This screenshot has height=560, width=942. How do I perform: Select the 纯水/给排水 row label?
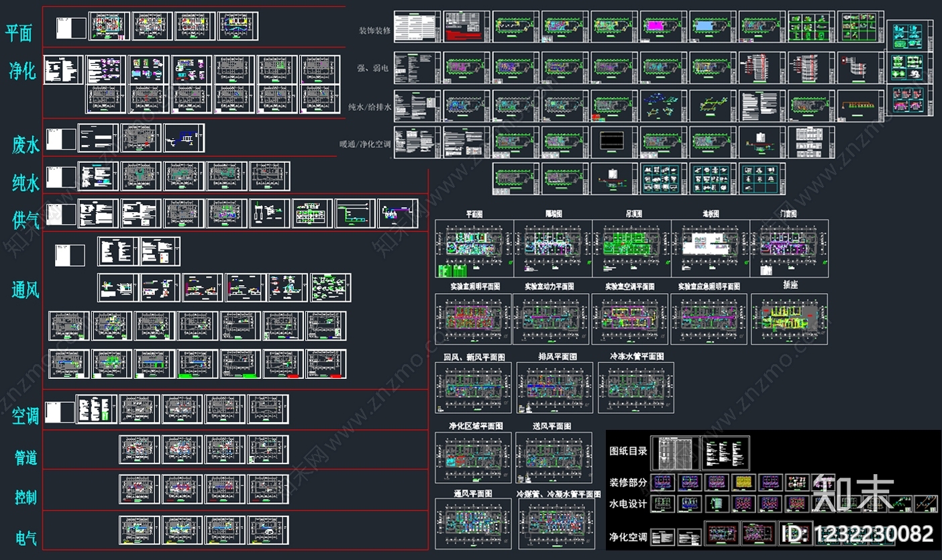click(x=370, y=106)
